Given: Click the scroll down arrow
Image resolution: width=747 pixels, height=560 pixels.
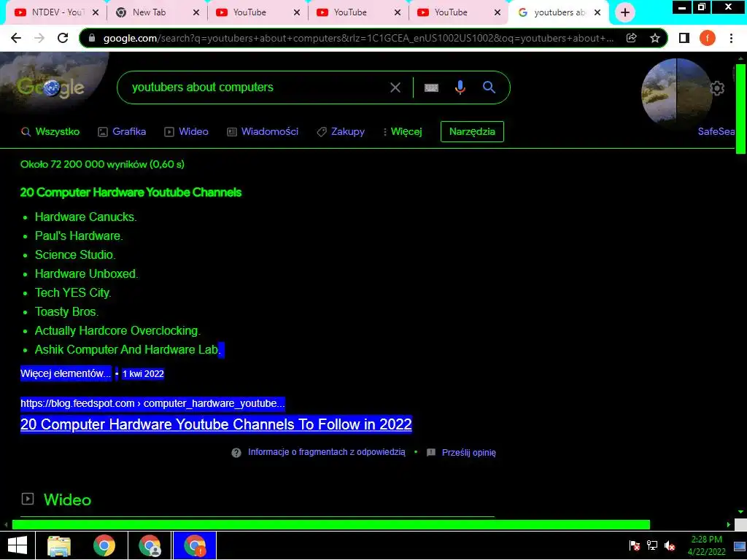Looking at the screenshot, I should 740,511.
